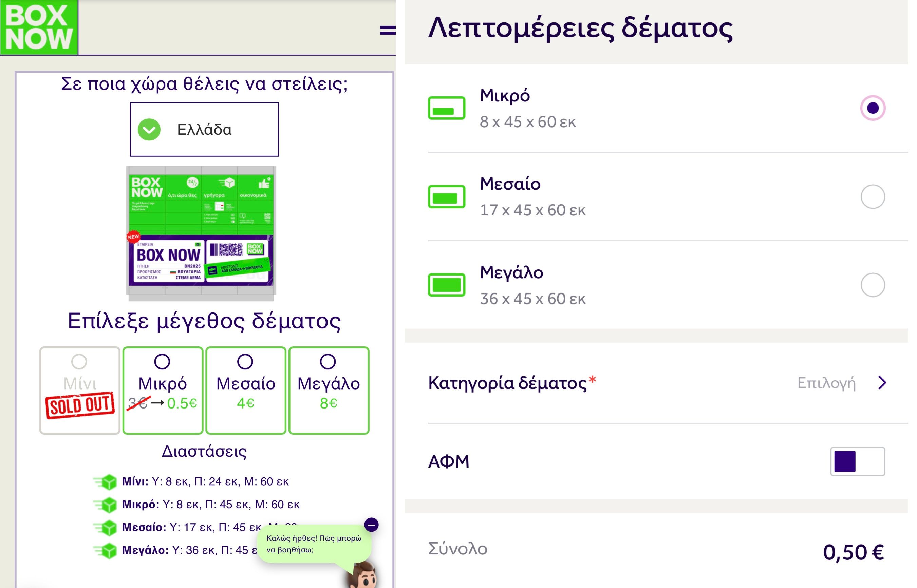Choose the Μεγάλο 36 x 45 x 60 radio button
Screen dimensions: 917x588
[873, 285]
